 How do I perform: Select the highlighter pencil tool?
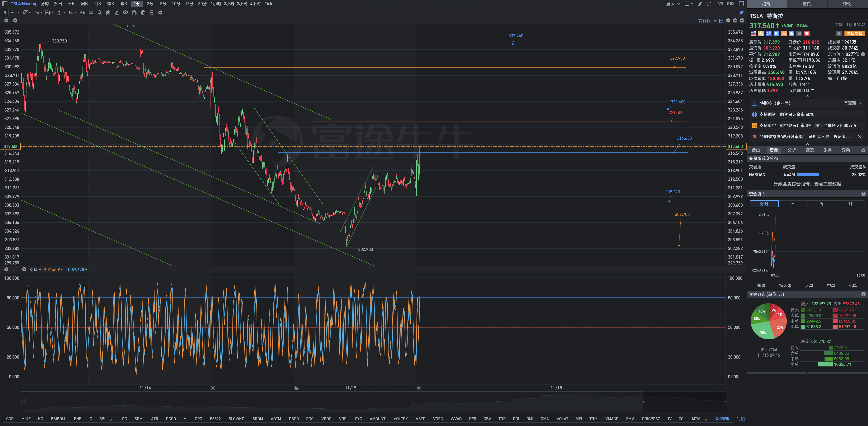(117, 12)
